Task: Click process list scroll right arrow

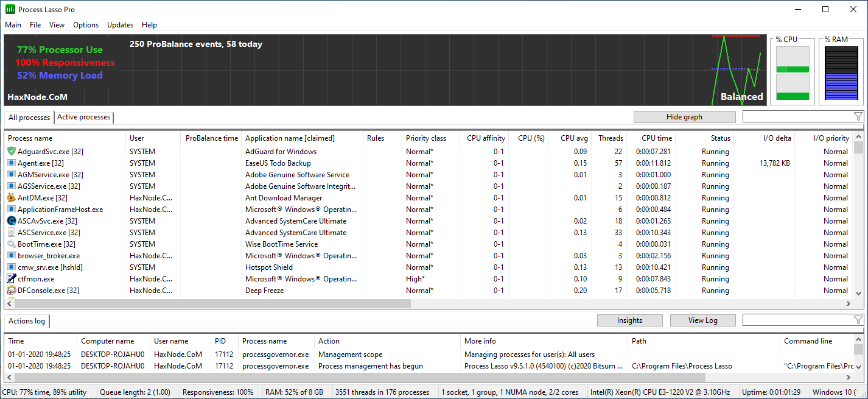Action: click(x=848, y=303)
